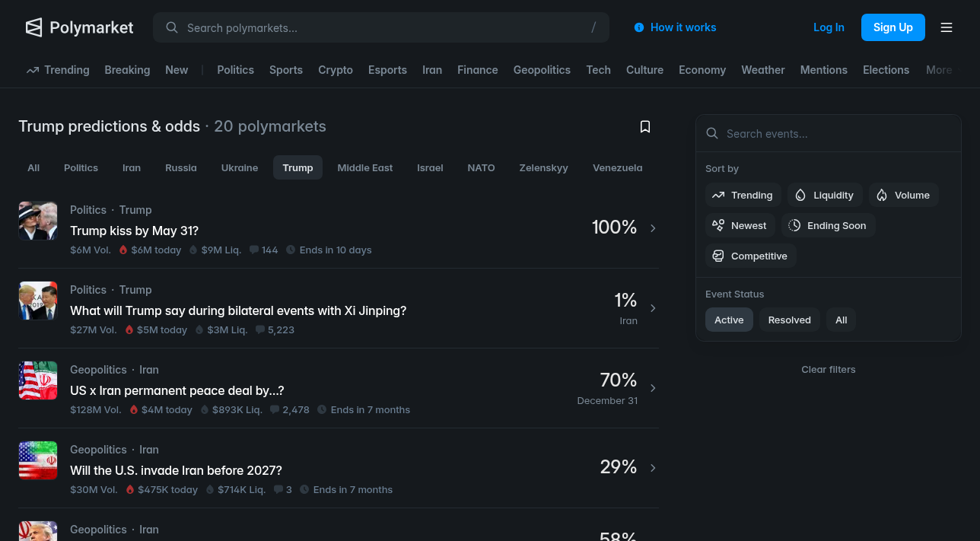The width and height of the screenshot is (980, 541).
Task: Select the Ukraine topic tab
Action: (240, 167)
